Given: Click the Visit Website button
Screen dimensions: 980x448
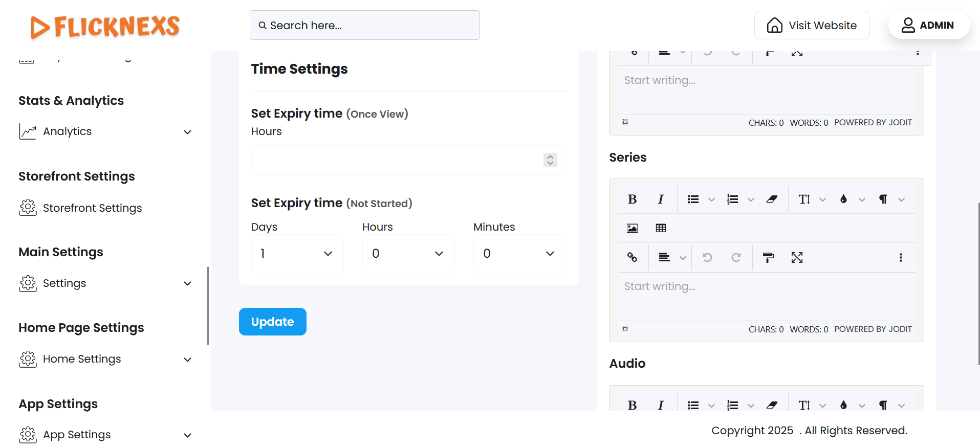Looking at the screenshot, I should (x=812, y=25).
